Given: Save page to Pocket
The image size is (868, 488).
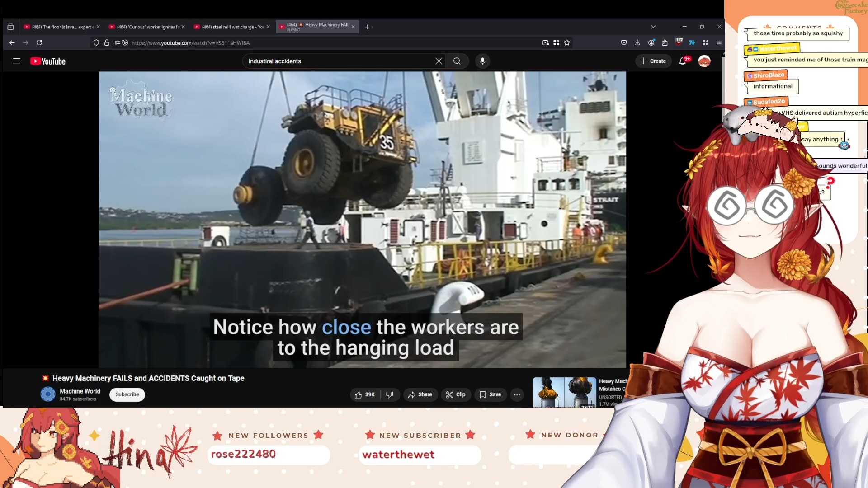Looking at the screenshot, I should pos(624,42).
